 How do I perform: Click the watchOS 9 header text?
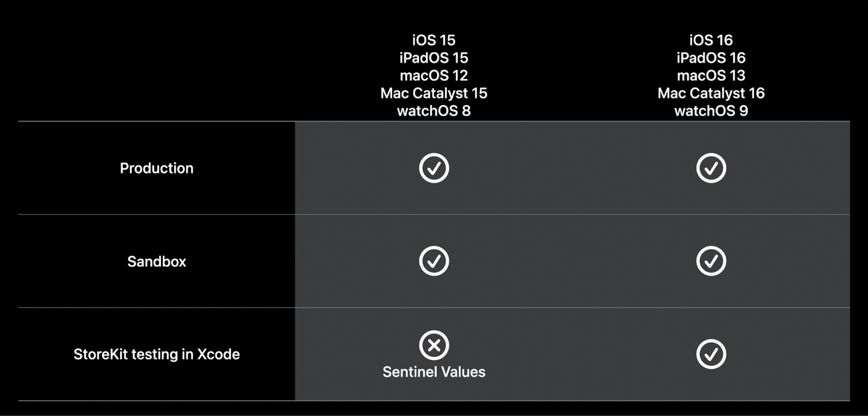[x=711, y=111]
